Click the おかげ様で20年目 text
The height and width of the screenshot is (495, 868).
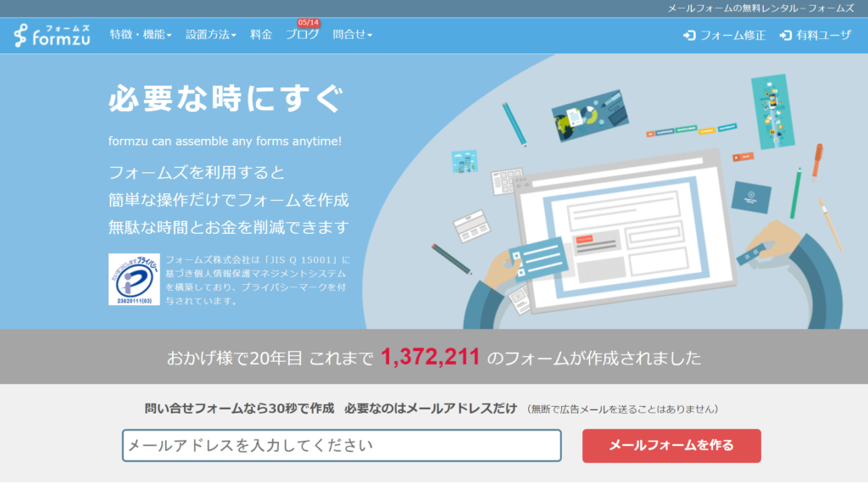point(235,359)
